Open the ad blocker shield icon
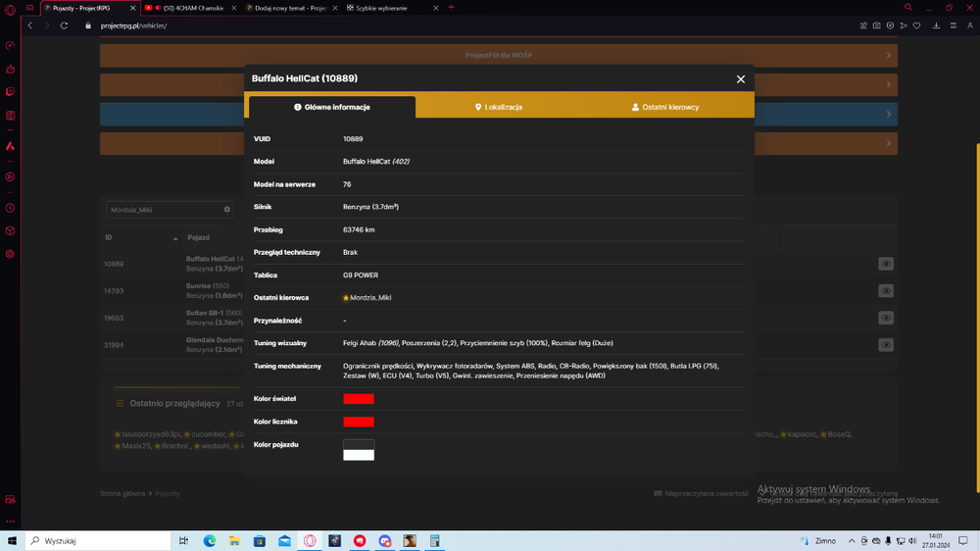The image size is (980, 551). [x=890, y=25]
